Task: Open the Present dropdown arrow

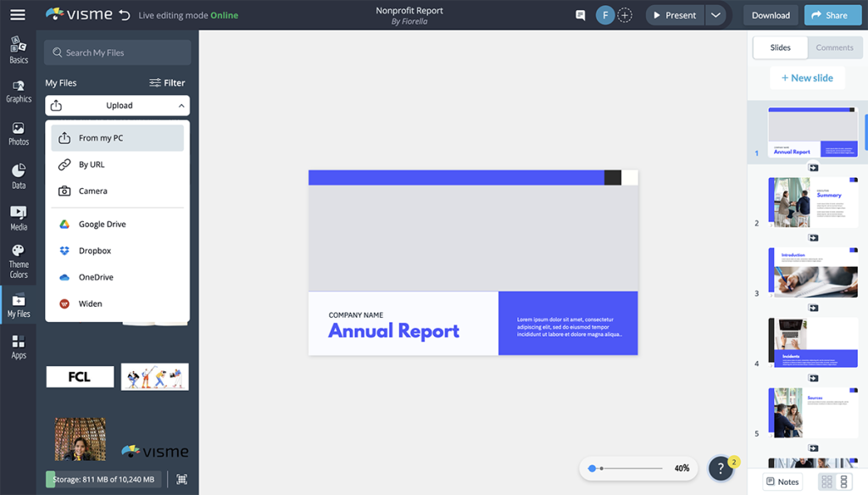Action: pos(715,14)
